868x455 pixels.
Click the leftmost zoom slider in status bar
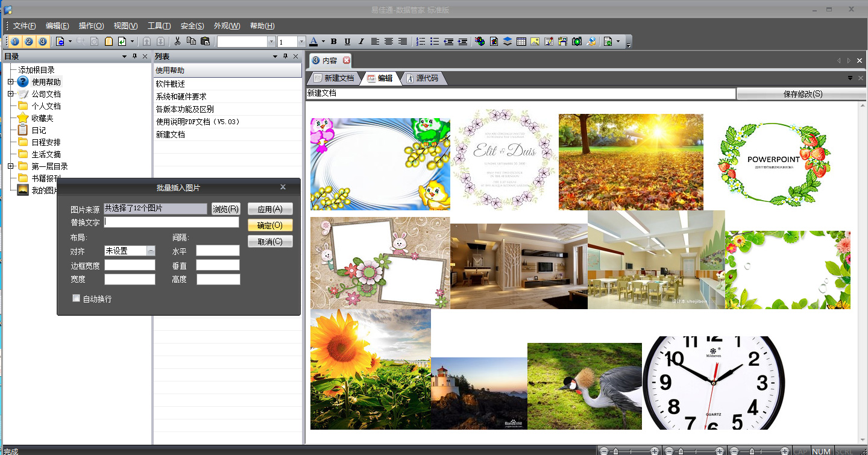629,451
